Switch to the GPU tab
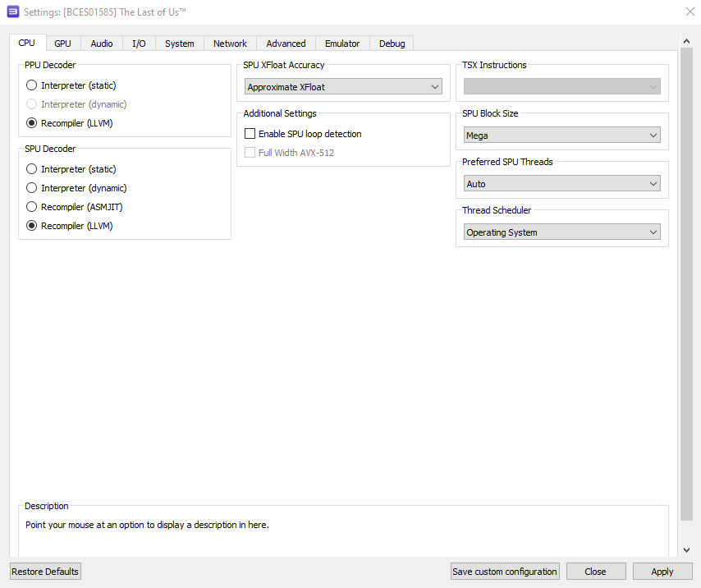The image size is (701, 588). pos(62,44)
